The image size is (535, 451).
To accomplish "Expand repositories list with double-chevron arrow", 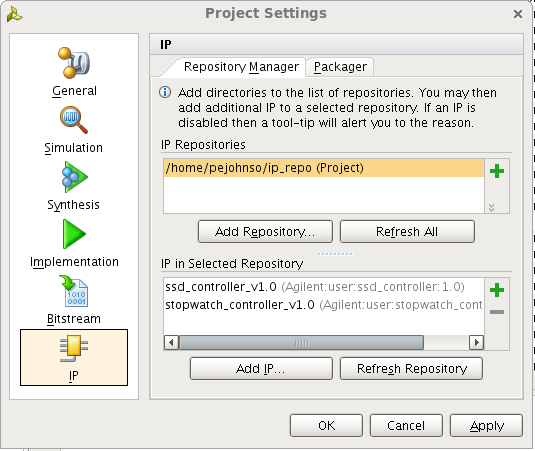I will [491, 207].
